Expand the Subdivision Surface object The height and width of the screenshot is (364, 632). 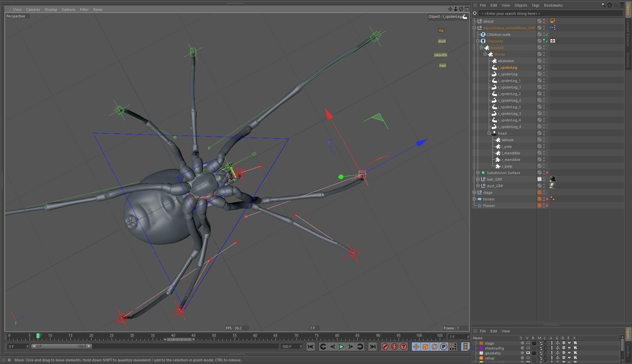pos(478,173)
